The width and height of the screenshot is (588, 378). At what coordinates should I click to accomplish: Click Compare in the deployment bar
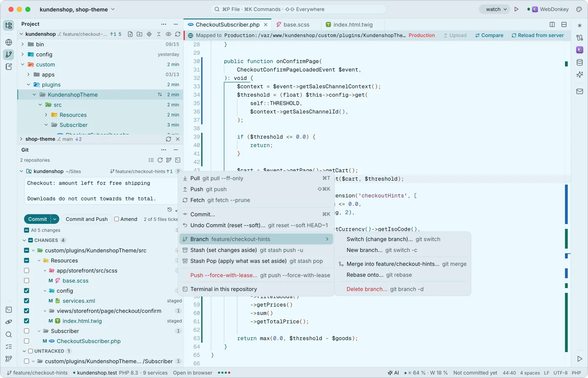[x=489, y=35]
